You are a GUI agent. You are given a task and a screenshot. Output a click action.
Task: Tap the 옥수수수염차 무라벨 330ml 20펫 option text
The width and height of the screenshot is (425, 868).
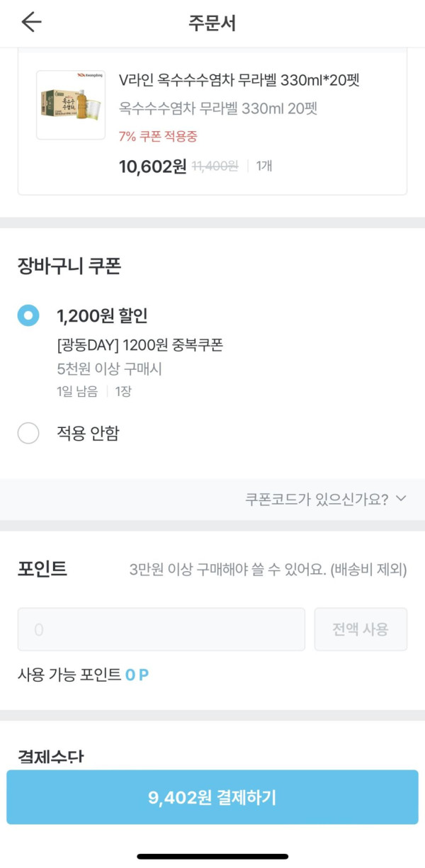pyautogui.click(x=217, y=108)
